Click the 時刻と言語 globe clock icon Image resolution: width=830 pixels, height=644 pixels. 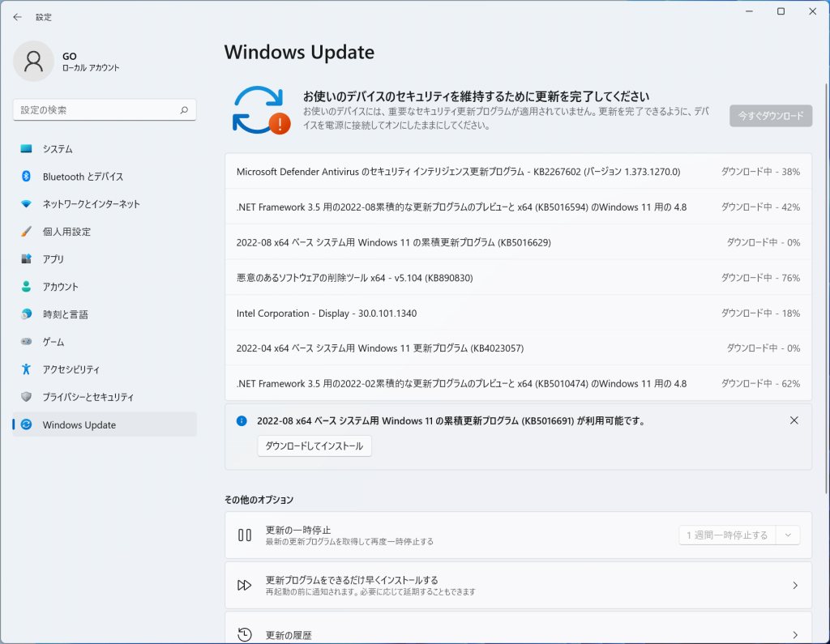[x=26, y=313]
